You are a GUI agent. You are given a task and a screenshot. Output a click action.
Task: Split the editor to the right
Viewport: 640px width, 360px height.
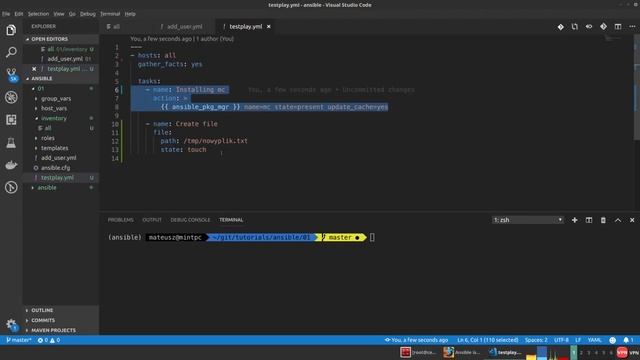tap(618, 27)
